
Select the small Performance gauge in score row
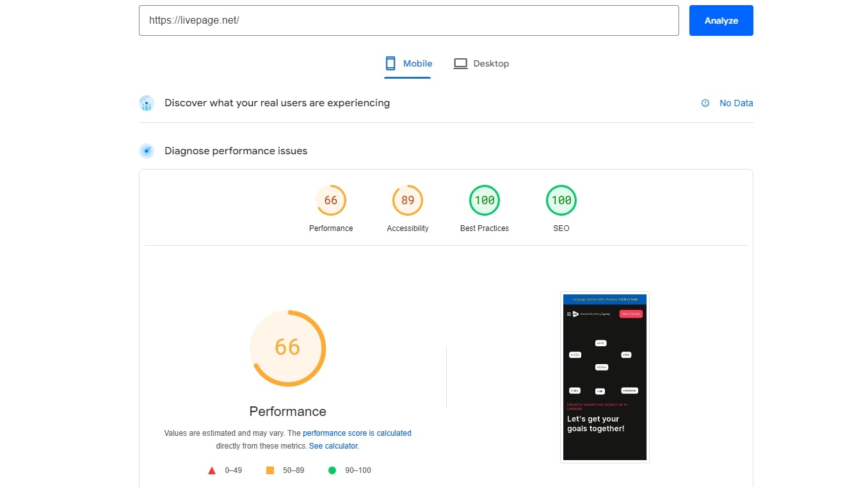[331, 201]
